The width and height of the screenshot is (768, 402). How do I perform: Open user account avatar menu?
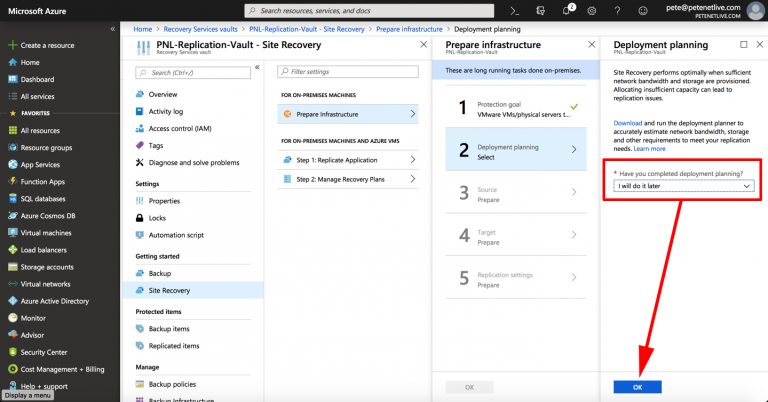tap(755, 11)
